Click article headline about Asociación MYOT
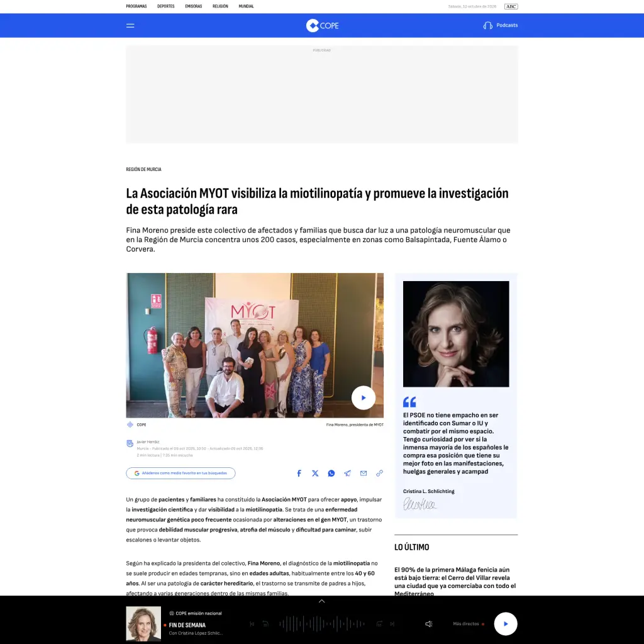This screenshot has width=644, height=644. [317, 201]
